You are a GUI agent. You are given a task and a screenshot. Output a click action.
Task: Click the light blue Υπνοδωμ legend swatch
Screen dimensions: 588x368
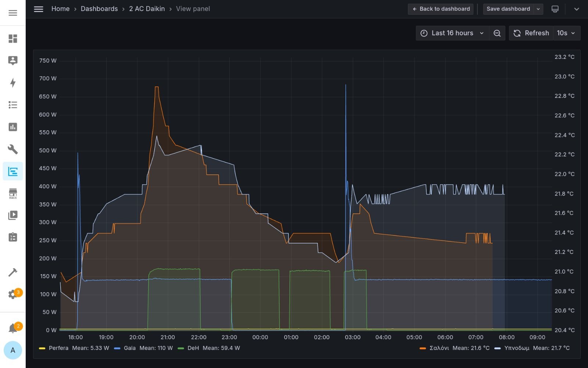pos(498,348)
